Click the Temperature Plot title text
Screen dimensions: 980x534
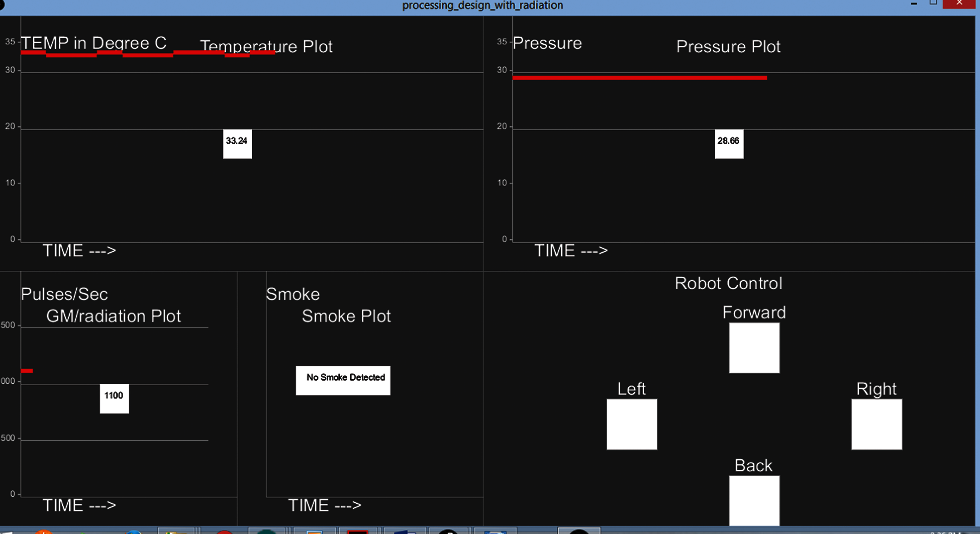click(266, 46)
